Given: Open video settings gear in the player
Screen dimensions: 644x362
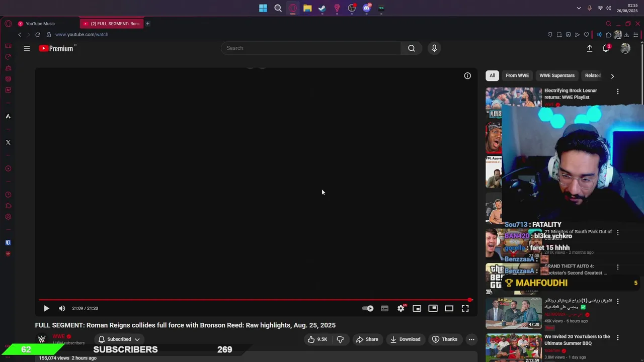Looking at the screenshot, I should tap(401, 308).
